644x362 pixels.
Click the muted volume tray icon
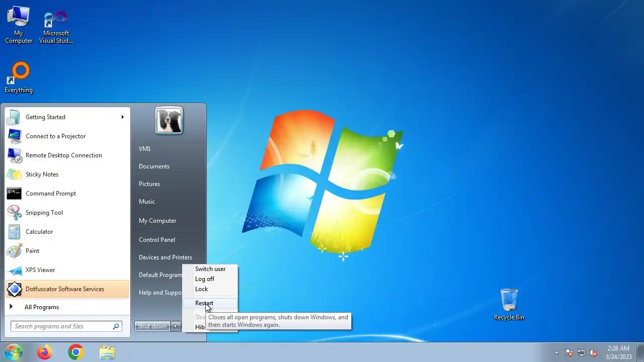pyautogui.click(x=593, y=352)
